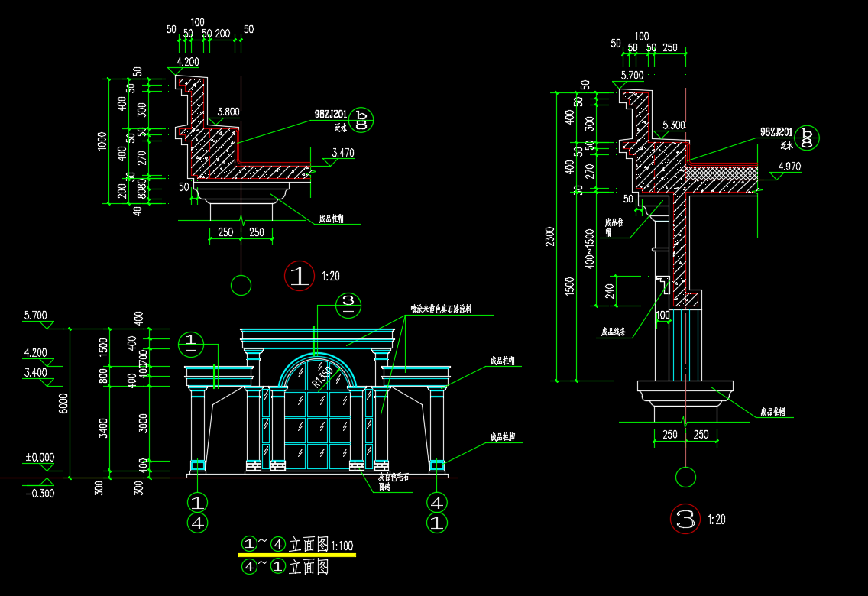The height and width of the screenshot is (596, 868).
Task: Click the 240 dimension text
Action: (610, 291)
